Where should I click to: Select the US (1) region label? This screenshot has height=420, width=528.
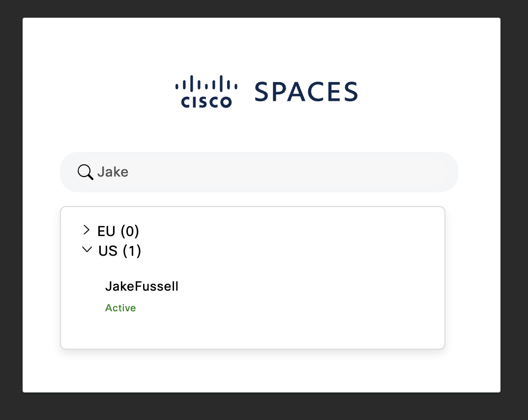click(119, 251)
